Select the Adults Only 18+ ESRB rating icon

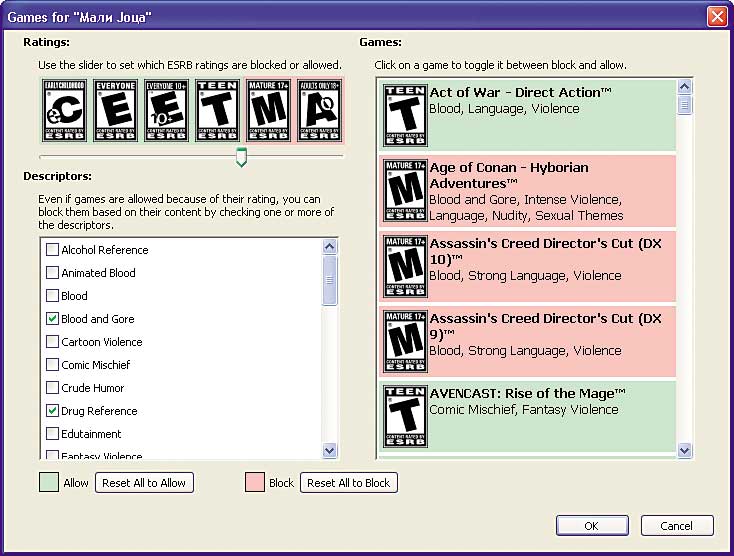(x=319, y=110)
